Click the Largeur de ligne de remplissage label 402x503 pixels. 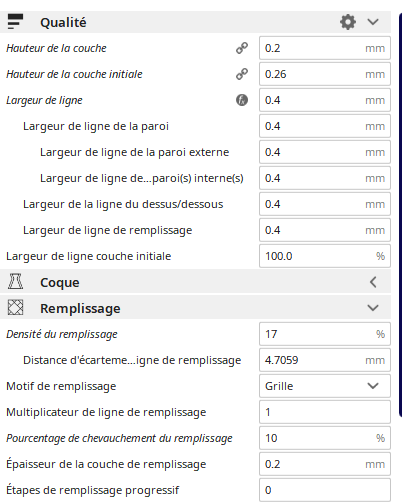tap(107, 230)
